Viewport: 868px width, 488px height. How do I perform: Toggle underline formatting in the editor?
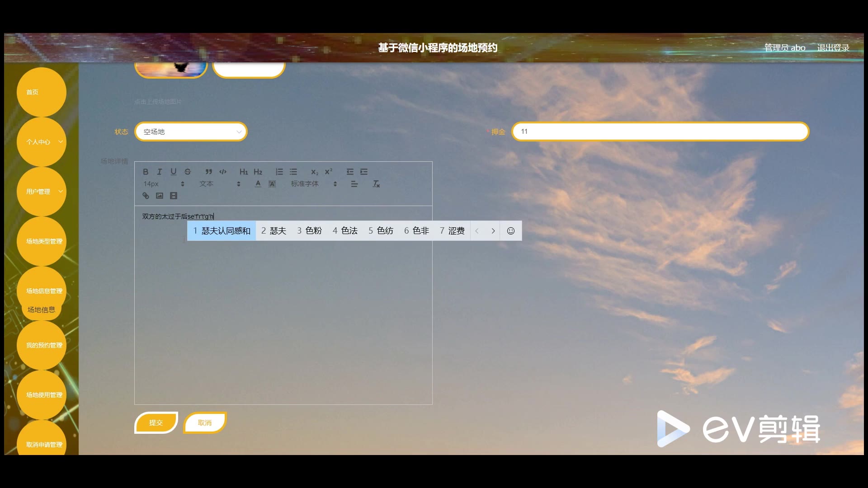[173, 172]
